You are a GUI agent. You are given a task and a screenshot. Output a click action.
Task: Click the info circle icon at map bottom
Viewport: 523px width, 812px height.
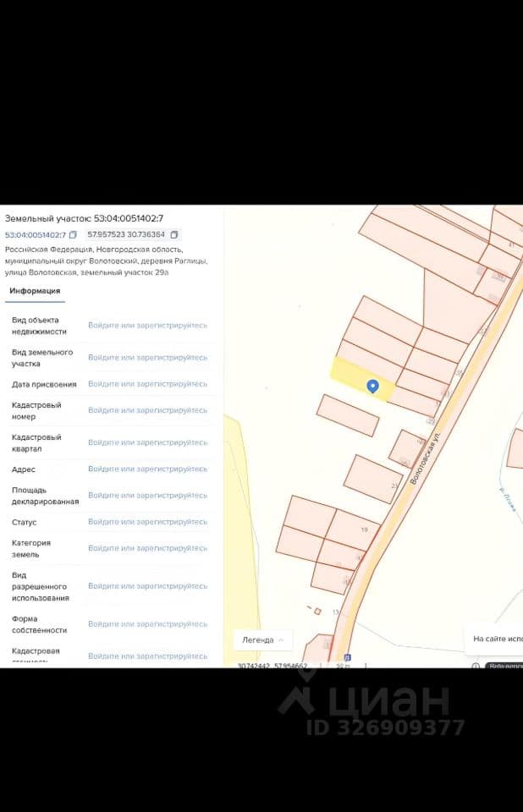(x=476, y=666)
